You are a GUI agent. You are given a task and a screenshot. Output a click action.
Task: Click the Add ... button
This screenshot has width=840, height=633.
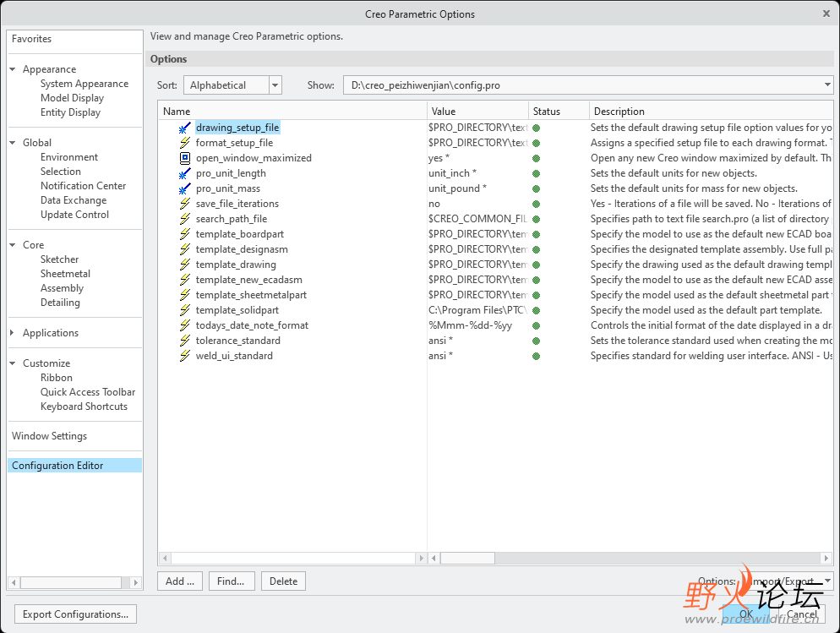(180, 581)
